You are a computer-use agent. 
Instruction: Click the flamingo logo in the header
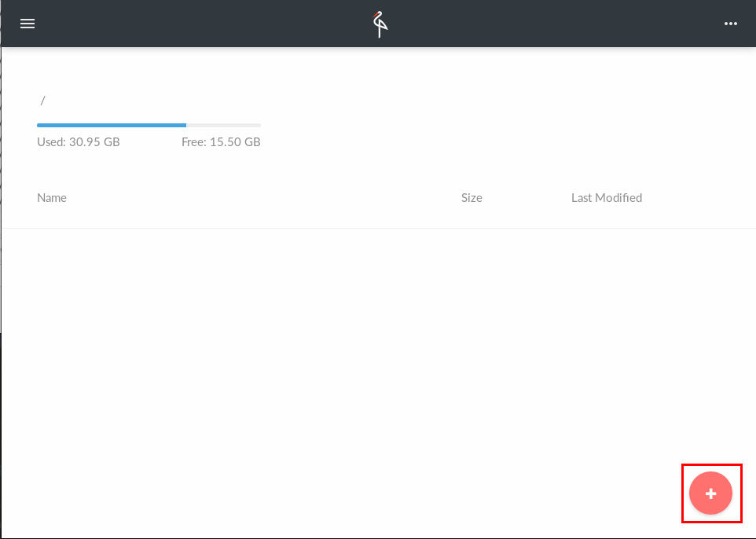pyautogui.click(x=379, y=23)
